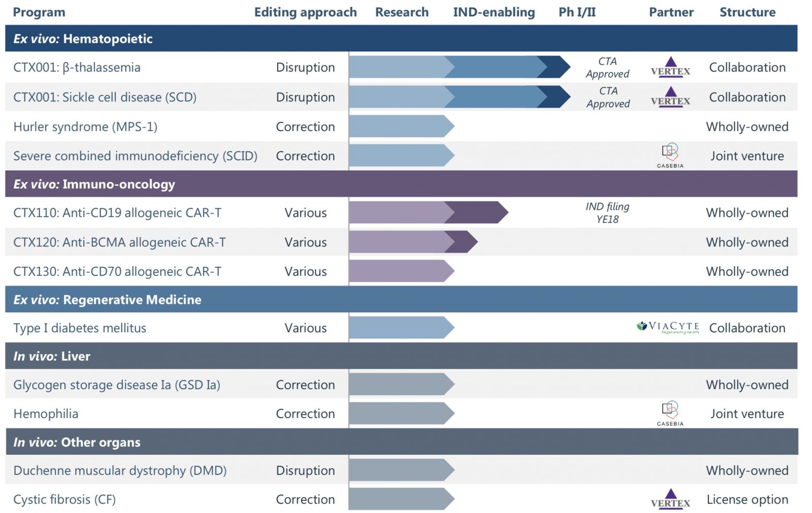Viewport: 812px width, 513px height.
Task: Open the CTX110: Anti-CD19 allogeneic CAR-T program
Action: click(x=117, y=213)
